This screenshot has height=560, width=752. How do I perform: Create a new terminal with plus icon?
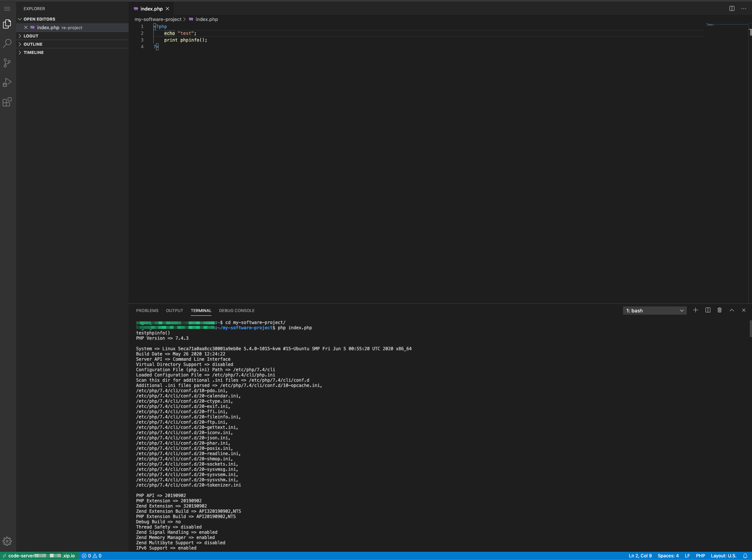click(695, 310)
